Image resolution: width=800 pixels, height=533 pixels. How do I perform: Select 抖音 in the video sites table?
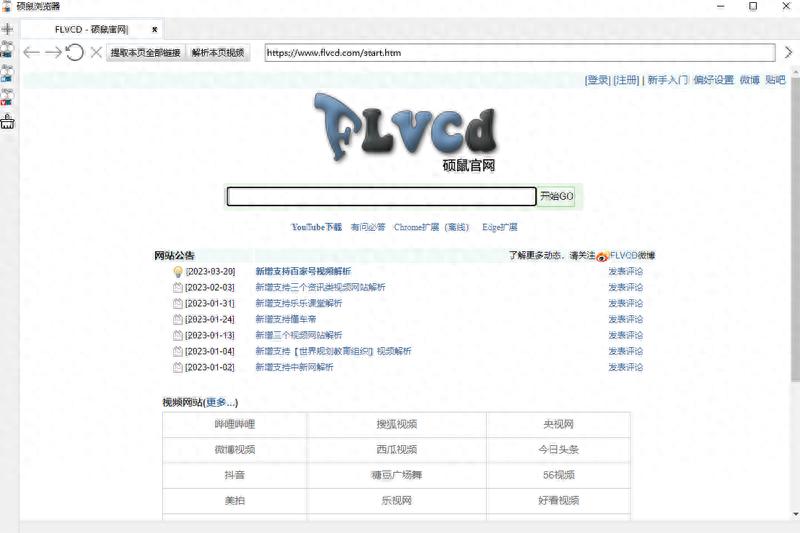(235, 475)
